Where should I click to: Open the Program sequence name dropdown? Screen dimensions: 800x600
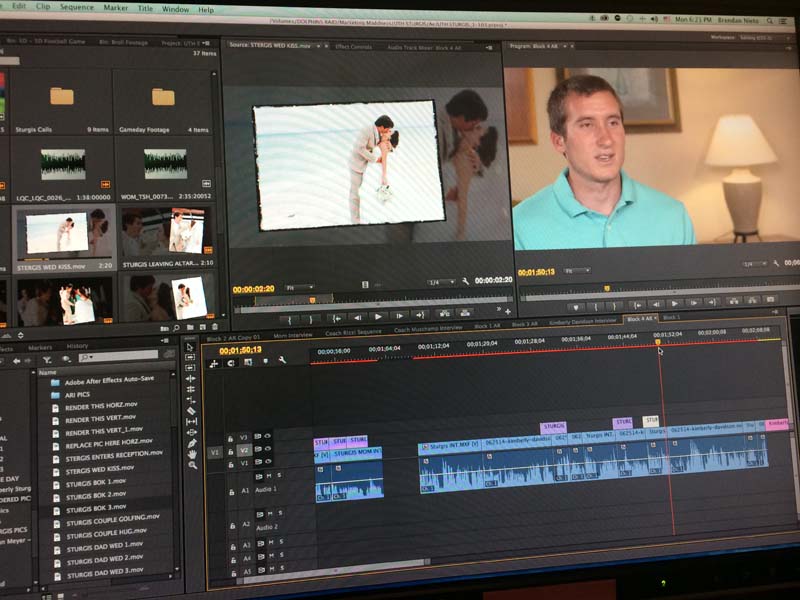click(x=565, y=46)
